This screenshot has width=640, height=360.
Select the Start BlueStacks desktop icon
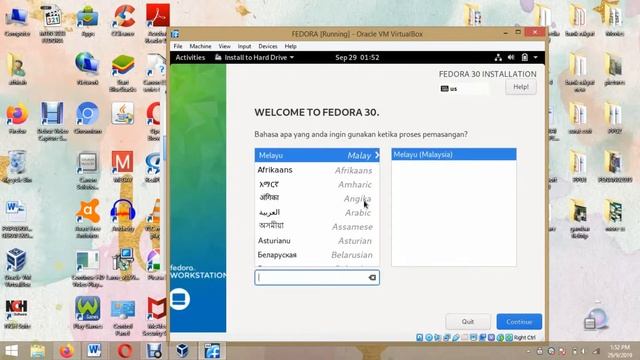(x=123, y=73)
